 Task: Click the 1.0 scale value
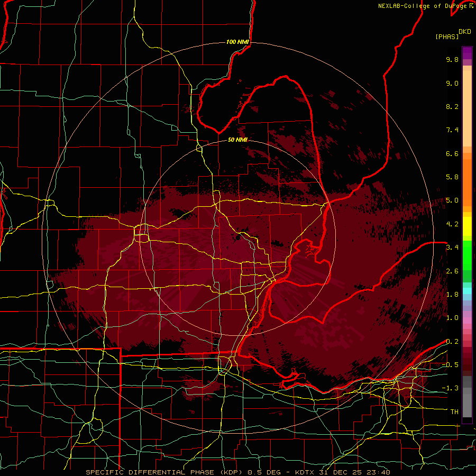tap(452, 318)
